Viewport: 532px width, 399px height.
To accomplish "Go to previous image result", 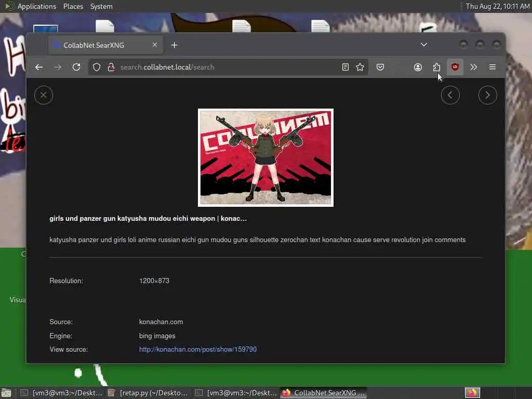I will [x=450, y=96].
